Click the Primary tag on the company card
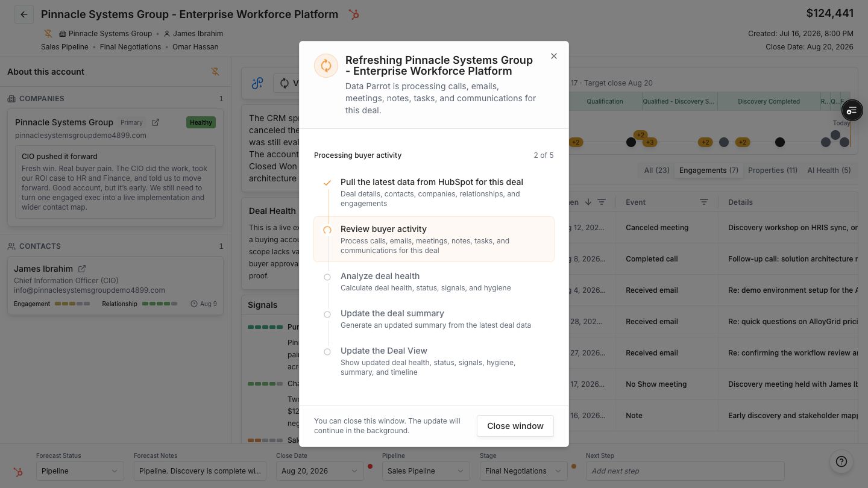 click(131, 122)
